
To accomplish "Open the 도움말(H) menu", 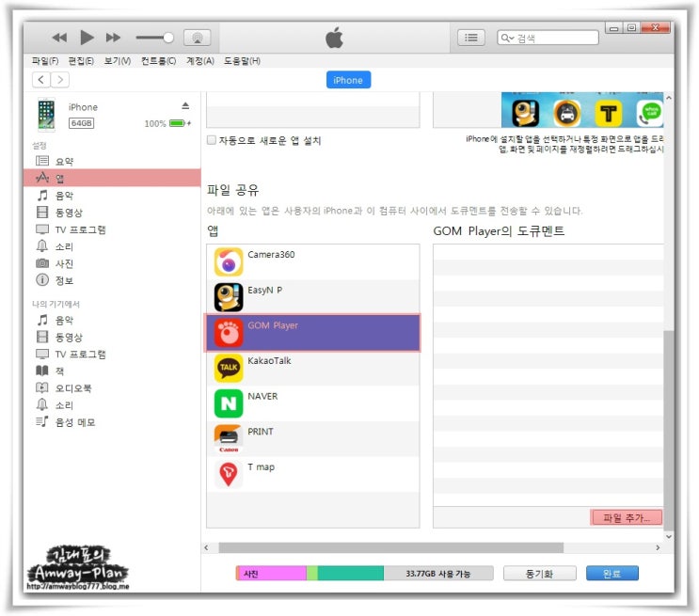I will tap(242, 61).
